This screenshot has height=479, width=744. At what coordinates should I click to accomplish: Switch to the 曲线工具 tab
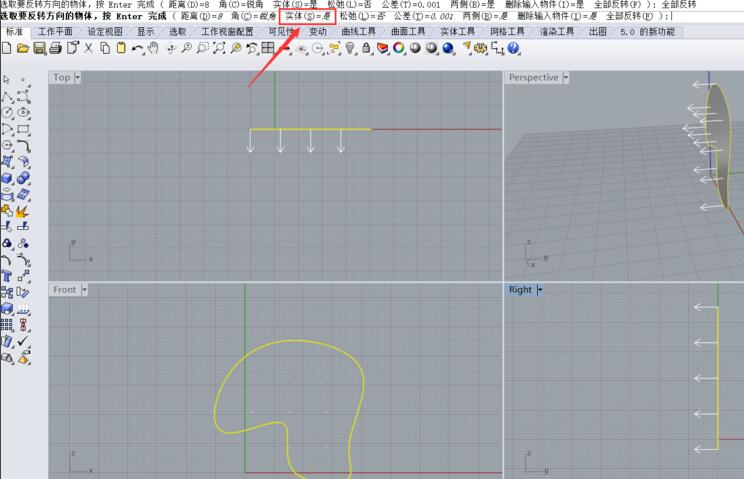(358, 32)
